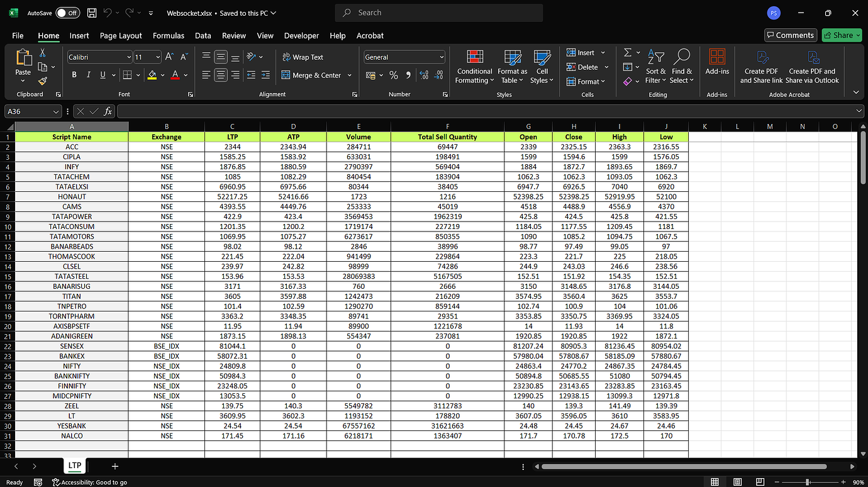Click the Comments button

791,35
